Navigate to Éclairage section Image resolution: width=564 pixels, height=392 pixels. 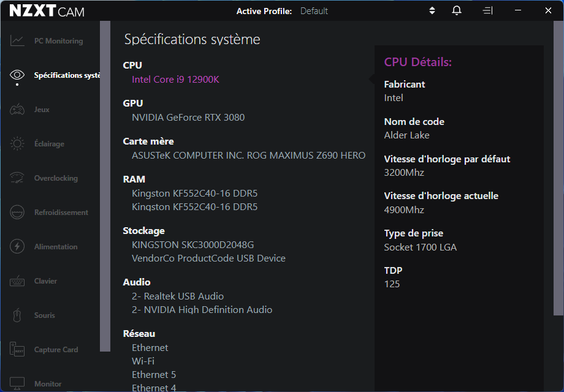pos(49,144)
